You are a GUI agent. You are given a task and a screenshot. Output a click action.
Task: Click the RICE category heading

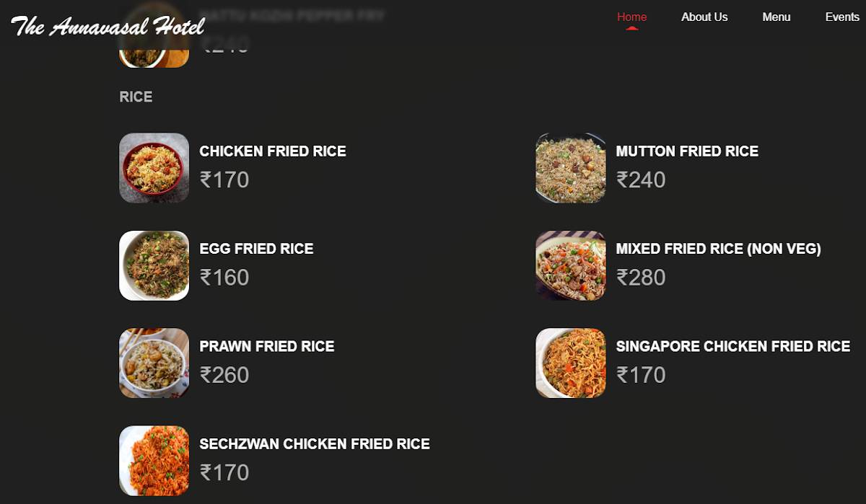(x=136, y=96)
